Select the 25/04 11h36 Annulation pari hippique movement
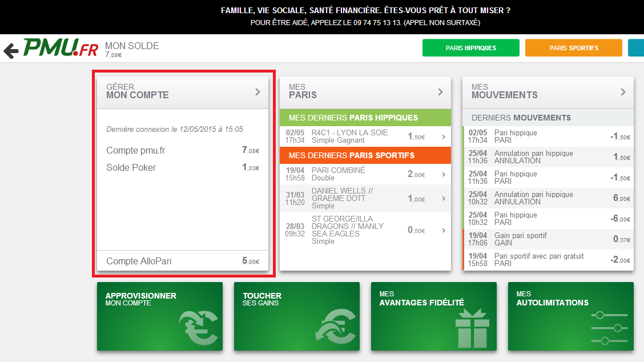Image resolution: width=644 pixels, height=362 pixels. click(549, 157)
